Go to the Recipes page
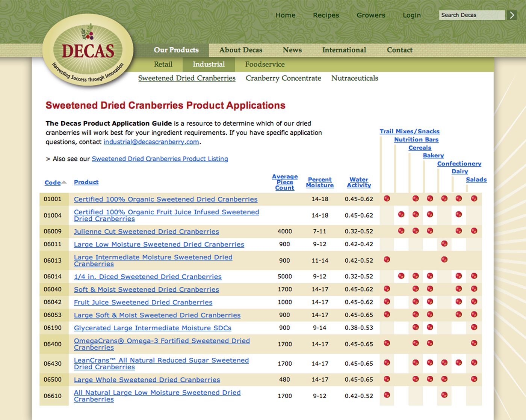The height and width of the screenshot is (420, 526). pyautogui.click(x=326, y=15)
